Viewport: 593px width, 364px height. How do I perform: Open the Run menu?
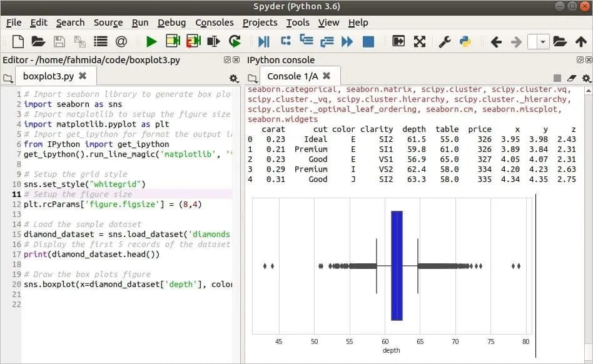click(140, 23)
